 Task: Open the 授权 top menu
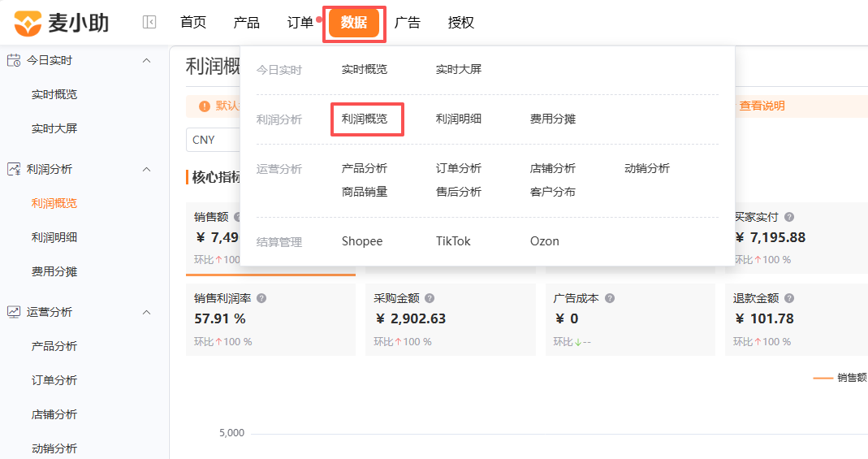click(x=461, y=22)
